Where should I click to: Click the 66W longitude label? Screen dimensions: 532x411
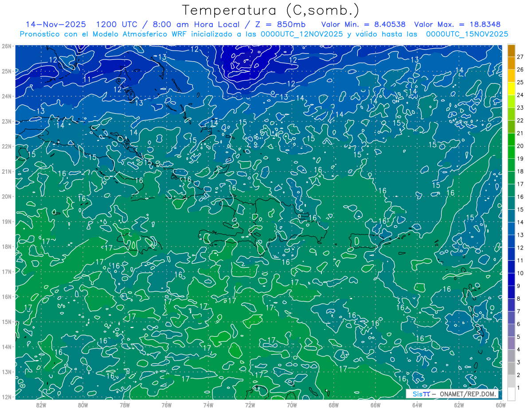tap(375, 405)
